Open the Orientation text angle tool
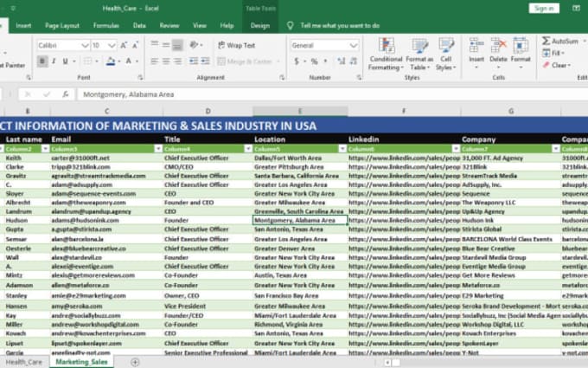This screenshot has height=368, width=588. coord(194,45)
